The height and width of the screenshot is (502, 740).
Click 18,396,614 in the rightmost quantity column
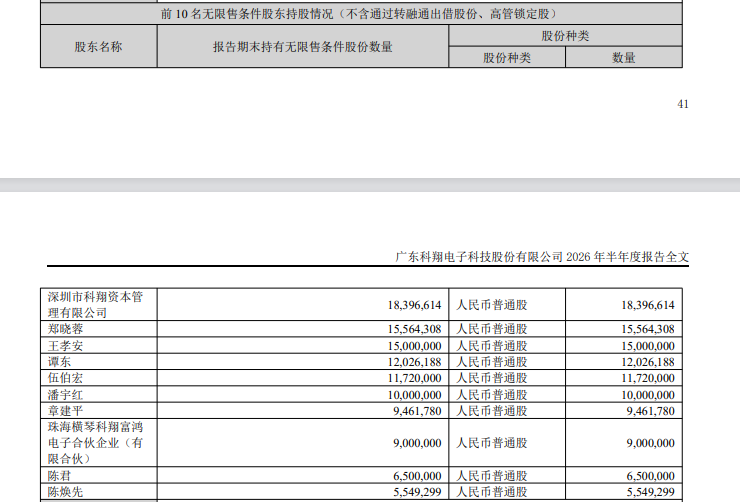point(648,305)
